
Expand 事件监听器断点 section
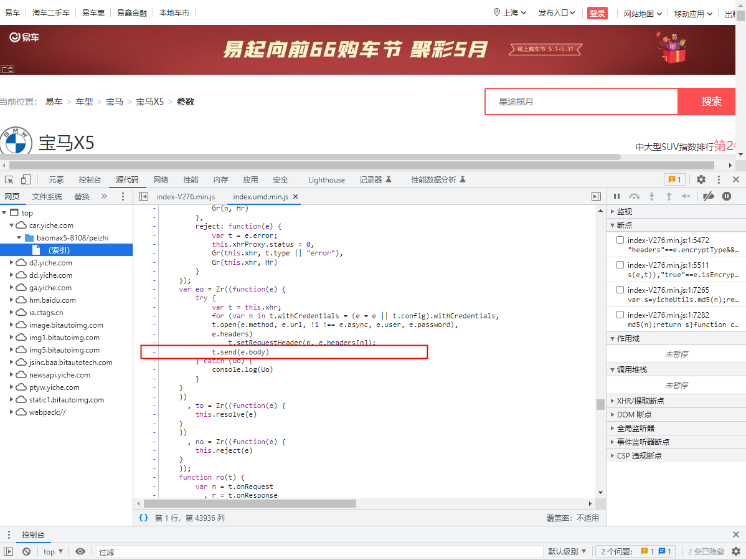click(643, 442)
